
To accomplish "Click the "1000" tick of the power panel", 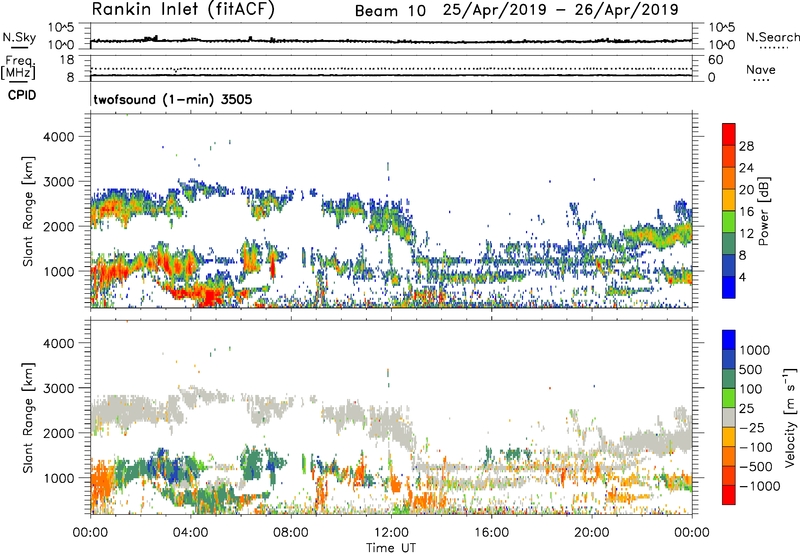I will [59, 271].
